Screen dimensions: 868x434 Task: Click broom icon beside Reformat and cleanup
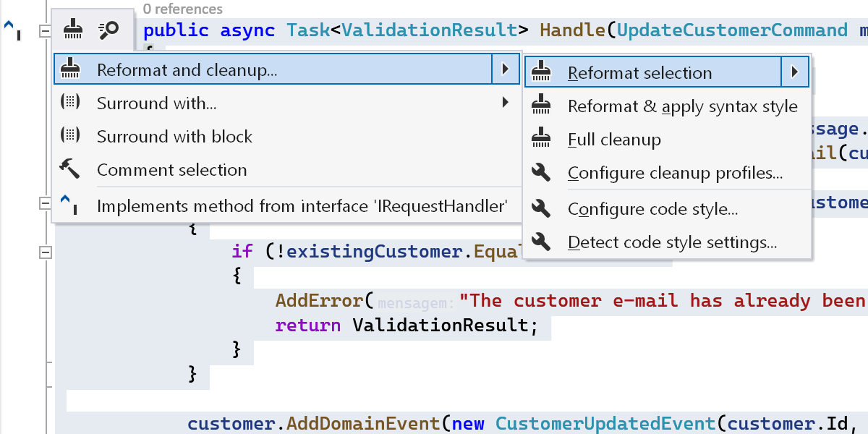tap(70, 70)
